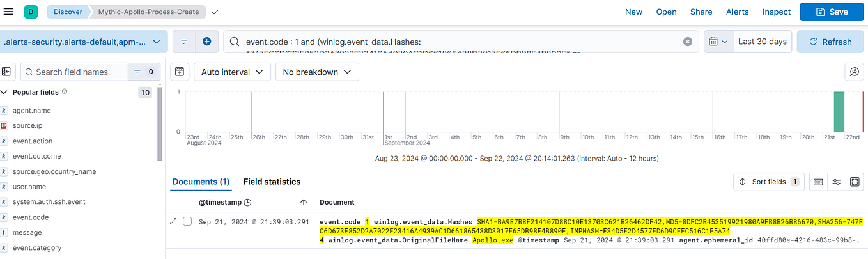Screen dimensions: 868x259
Task: Open the display options sliders icon
Action: point(836,182)
